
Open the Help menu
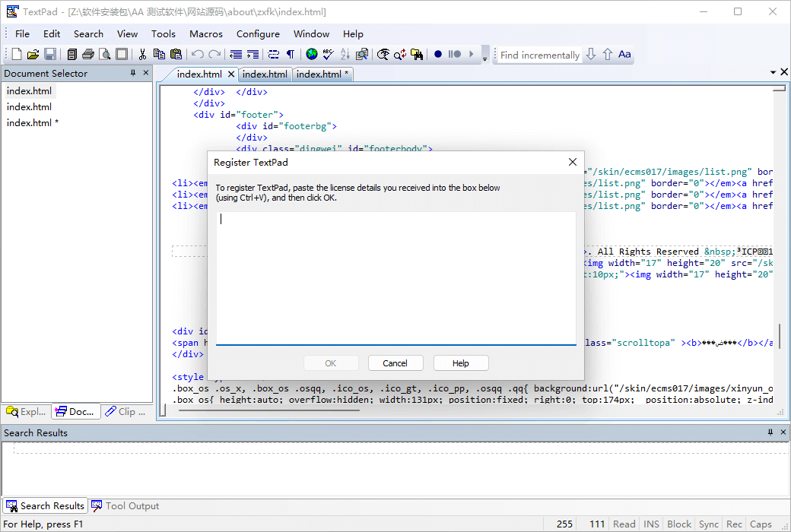click(353, 33)
